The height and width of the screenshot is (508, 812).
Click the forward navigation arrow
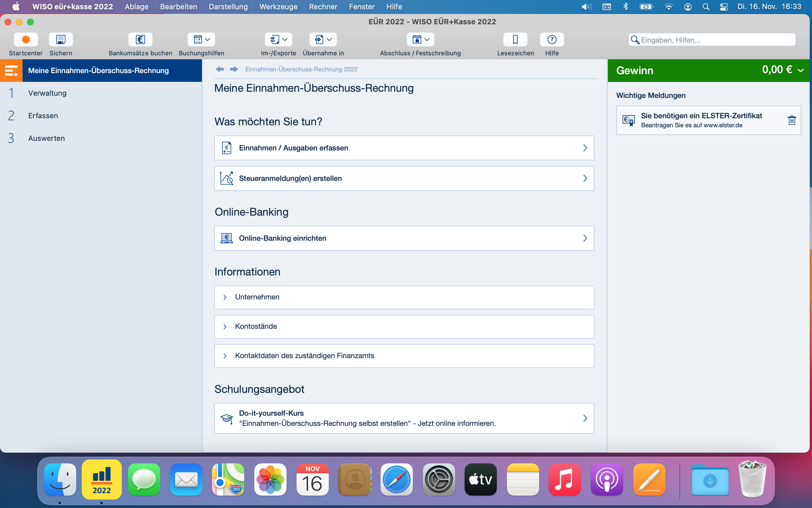click(234, 69)
